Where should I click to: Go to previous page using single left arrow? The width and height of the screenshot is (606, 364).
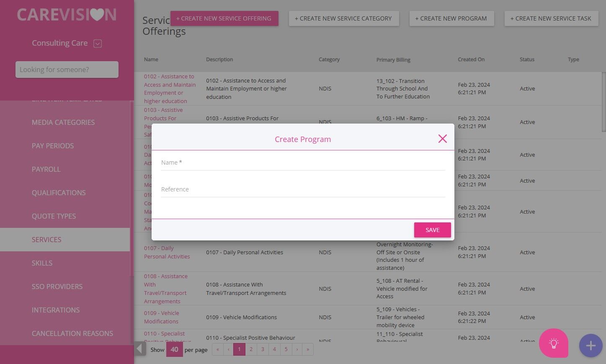(x=229, y=349)
